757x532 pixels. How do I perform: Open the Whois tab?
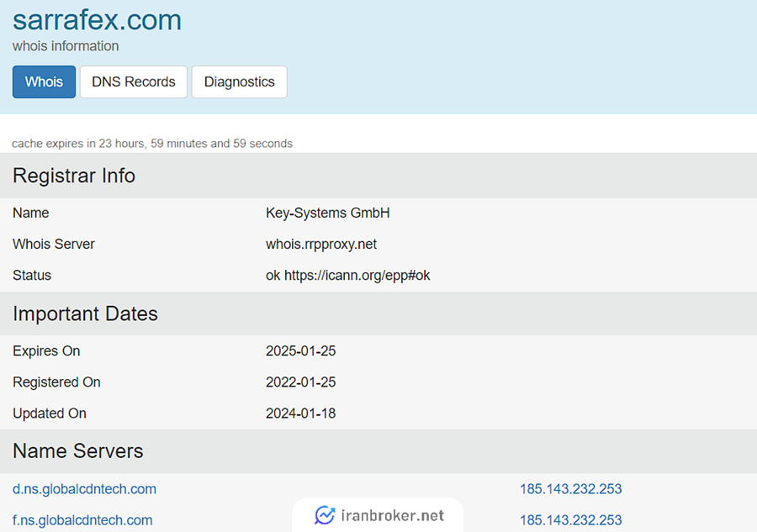click(x=44, y=82)
